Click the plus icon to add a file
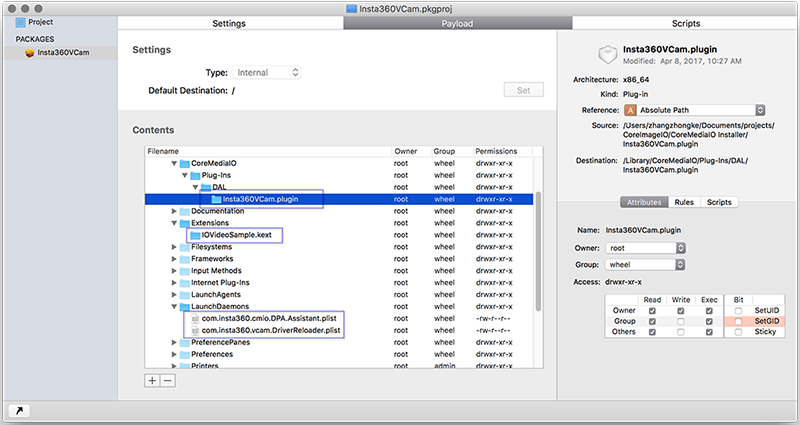 [x=152, y=381]
